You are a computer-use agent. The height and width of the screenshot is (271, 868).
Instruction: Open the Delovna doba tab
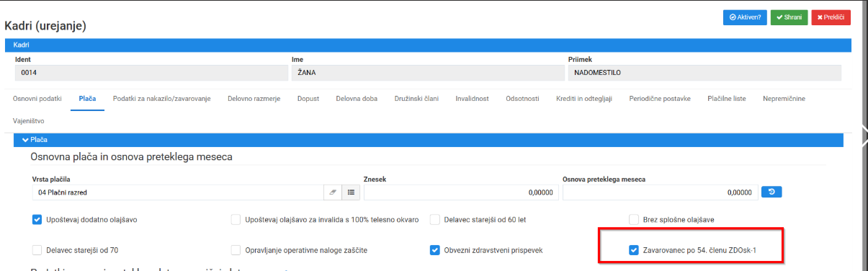click(x=357, y=98)
